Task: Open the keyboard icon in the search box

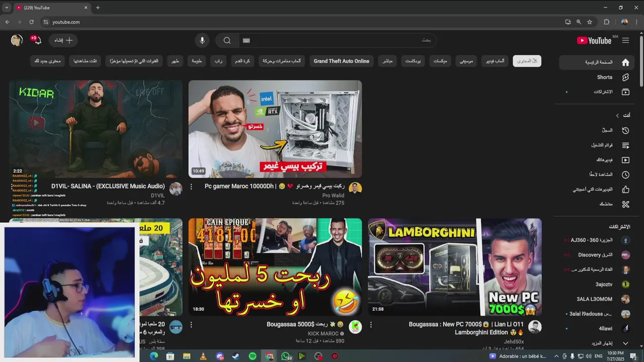Action: pos(246,40)
